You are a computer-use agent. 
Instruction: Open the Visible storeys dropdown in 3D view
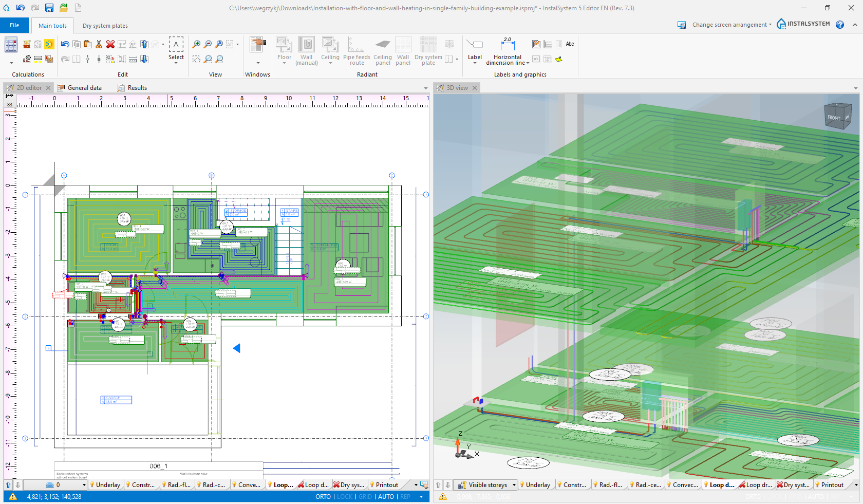(514, 484)
